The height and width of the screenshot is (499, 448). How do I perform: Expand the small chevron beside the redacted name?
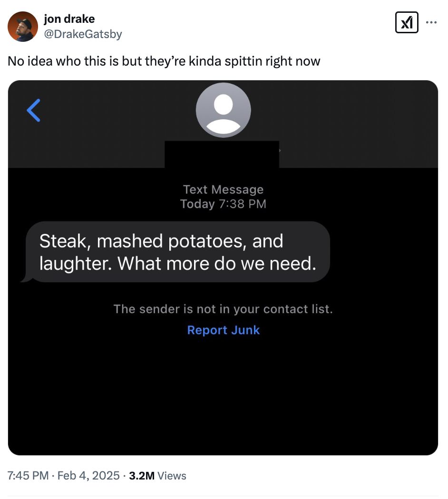281,150
